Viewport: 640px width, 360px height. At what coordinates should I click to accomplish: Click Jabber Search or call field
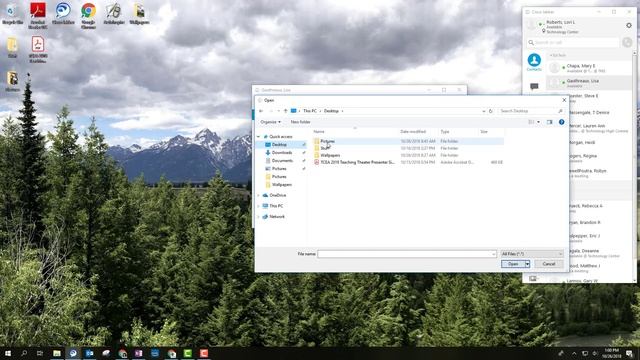pyautogui.click(x=573, y=42)
